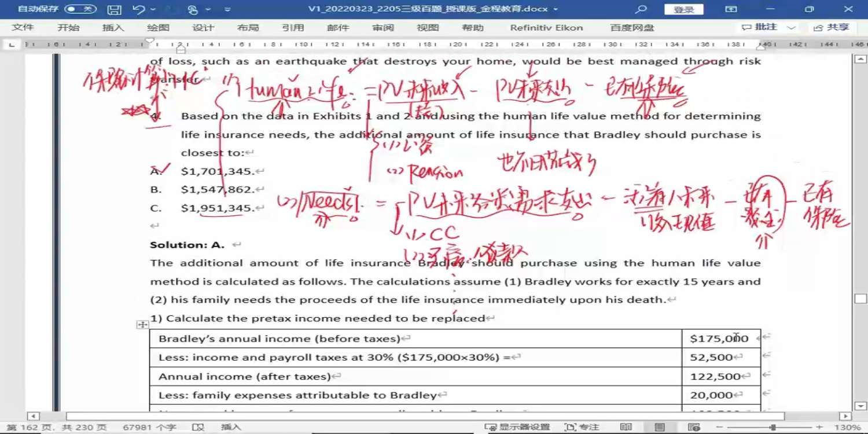
Task: Switch to Web Layout view icon
Action: (694, 427)
